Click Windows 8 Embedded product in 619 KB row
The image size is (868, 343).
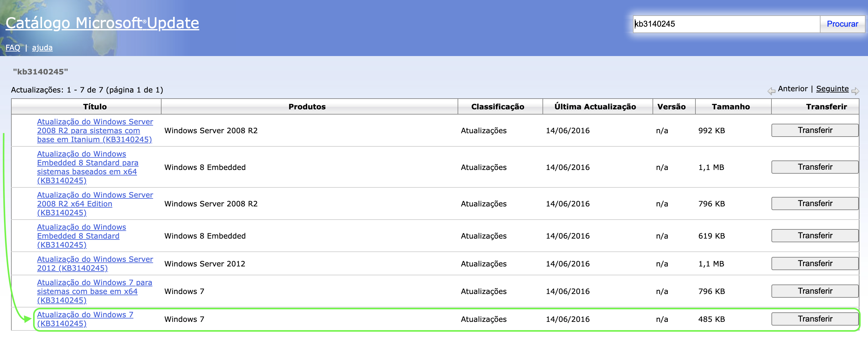pos(205,236)
